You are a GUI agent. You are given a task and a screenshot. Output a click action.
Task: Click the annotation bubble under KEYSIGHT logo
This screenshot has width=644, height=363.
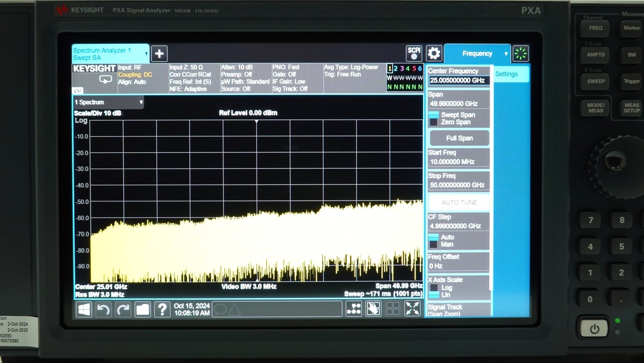pyautogui.click(x=105, y=79)
